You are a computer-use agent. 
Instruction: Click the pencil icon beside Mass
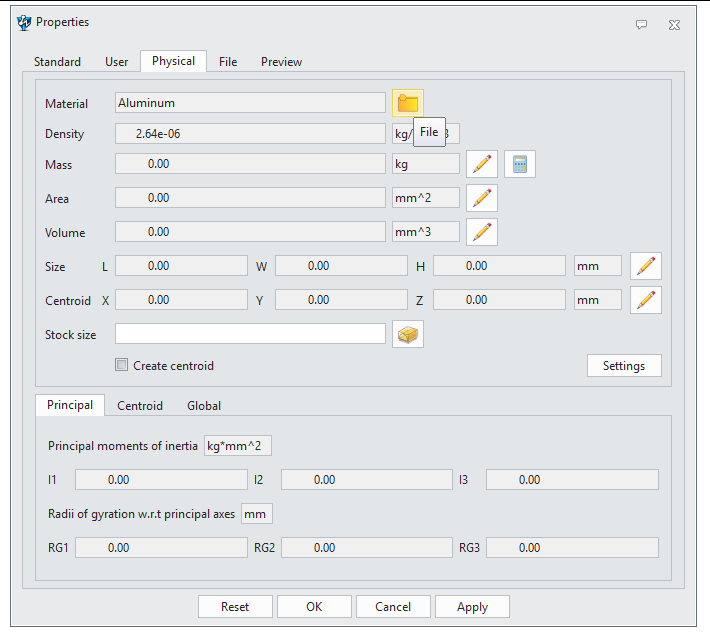[482, 164]
